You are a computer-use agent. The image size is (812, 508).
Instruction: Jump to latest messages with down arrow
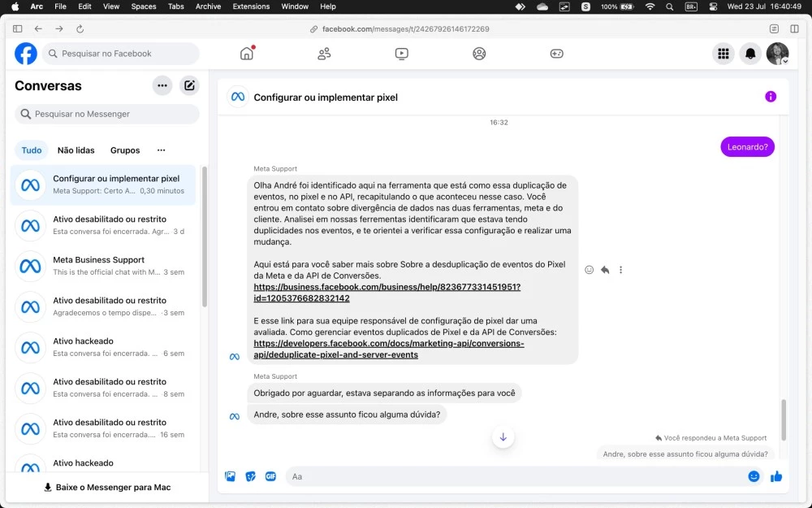pyautogui.click(x=503, y=437)
